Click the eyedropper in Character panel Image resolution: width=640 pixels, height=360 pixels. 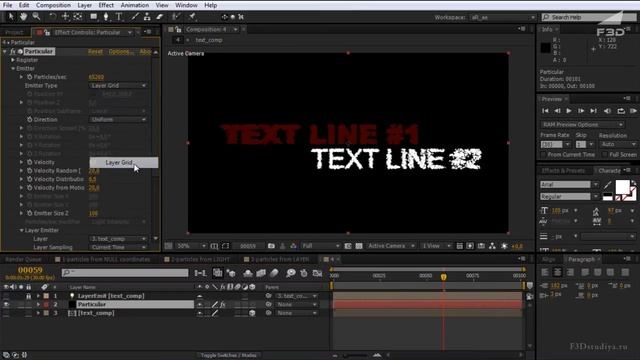(608, 184)
